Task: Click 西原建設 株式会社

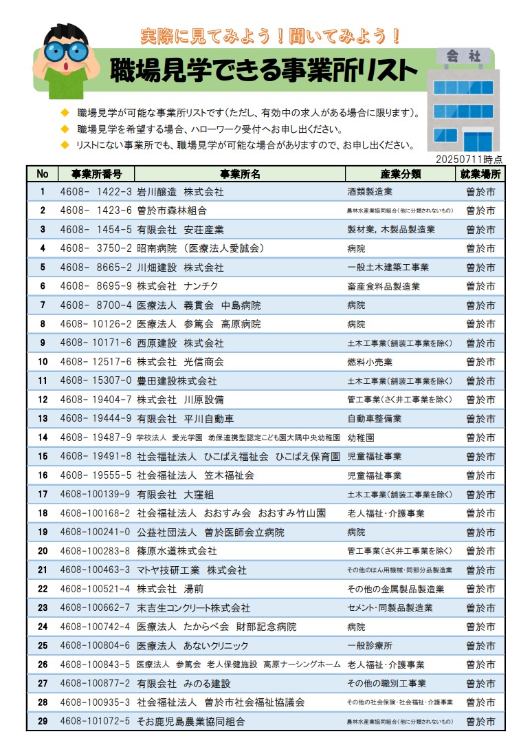Action: 180,343
